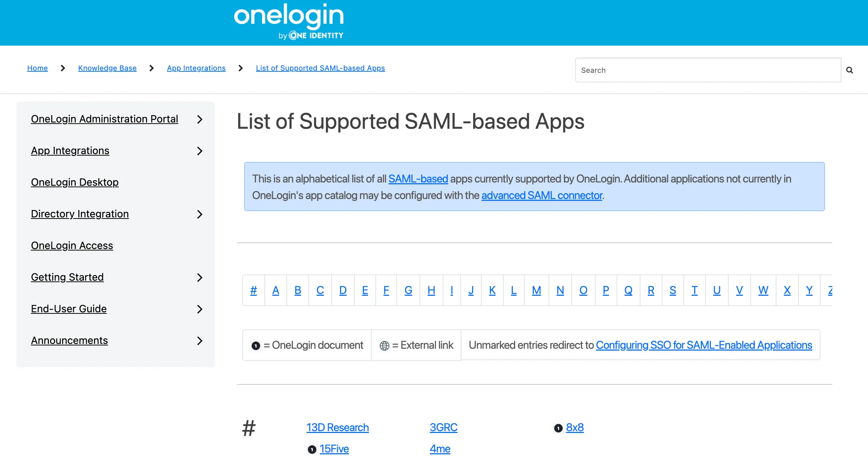The image size is (868, 465).
Task: Expand End-User Guide sidebar chevron
Action: [x=200, y=309]
